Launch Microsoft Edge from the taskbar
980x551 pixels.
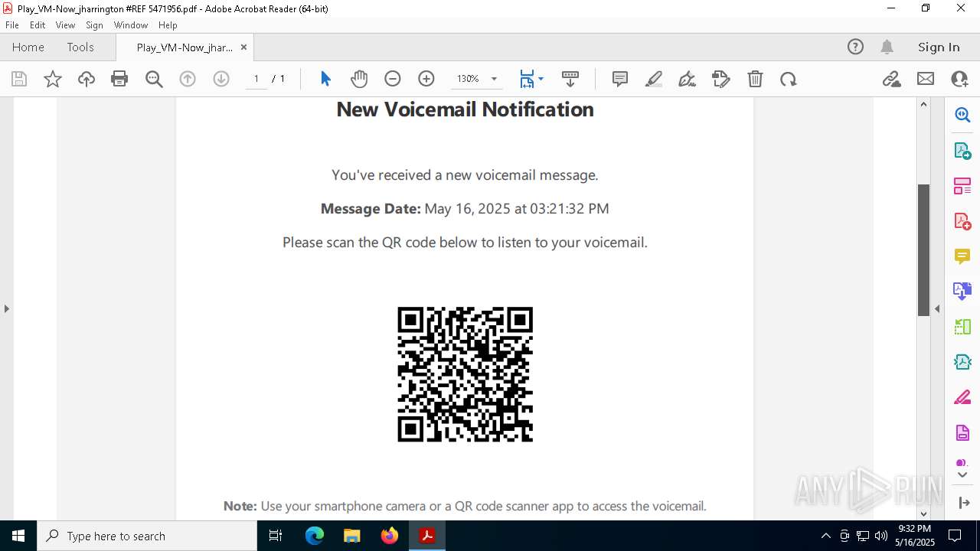(x=315, y=536)
